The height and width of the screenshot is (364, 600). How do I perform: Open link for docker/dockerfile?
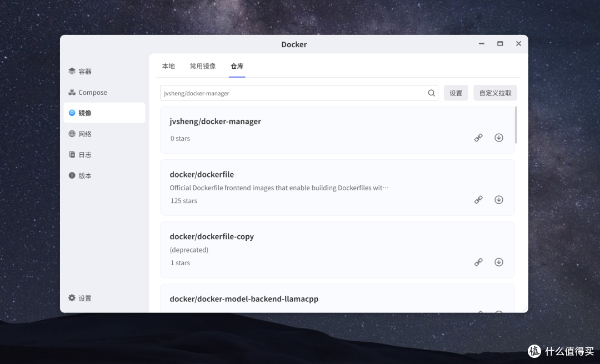point(478,200)
